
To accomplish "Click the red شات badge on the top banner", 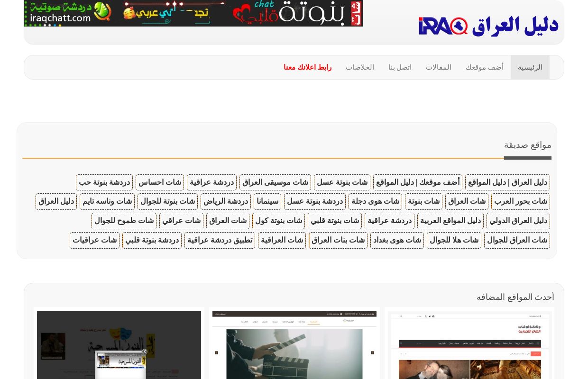I will click(356, 13).
